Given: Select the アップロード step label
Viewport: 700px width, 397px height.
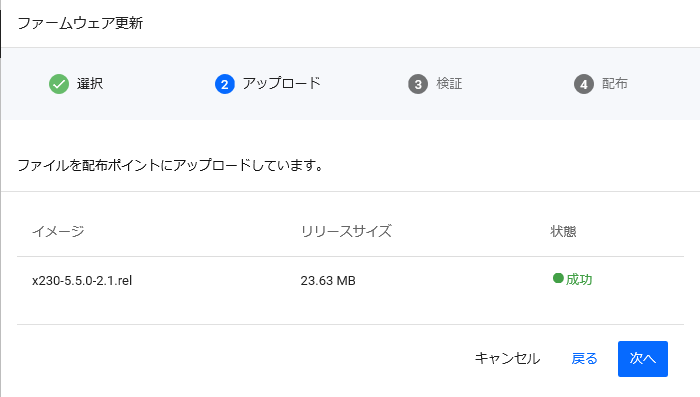Looking at the screenshot, I should 282,84.
